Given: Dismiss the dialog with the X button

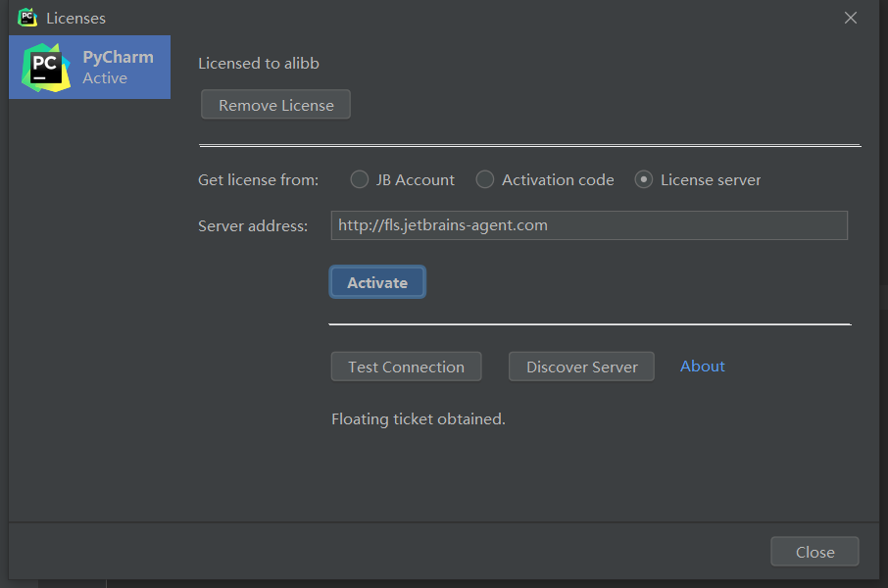Looking at the screenshot, I should (x=851, y=17).
